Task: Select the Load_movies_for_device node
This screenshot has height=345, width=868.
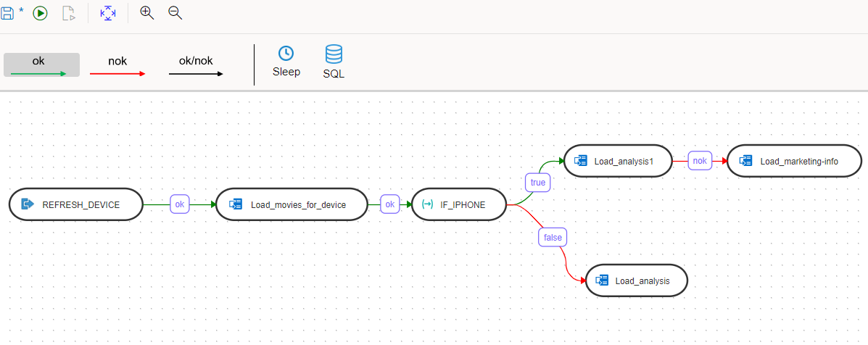Action: pos(292,204)
